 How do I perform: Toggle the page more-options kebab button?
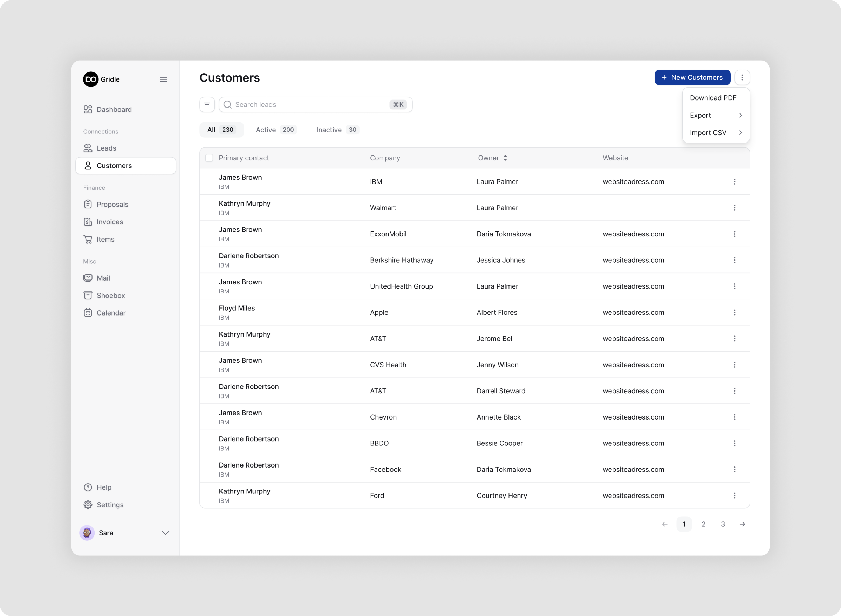742,77
